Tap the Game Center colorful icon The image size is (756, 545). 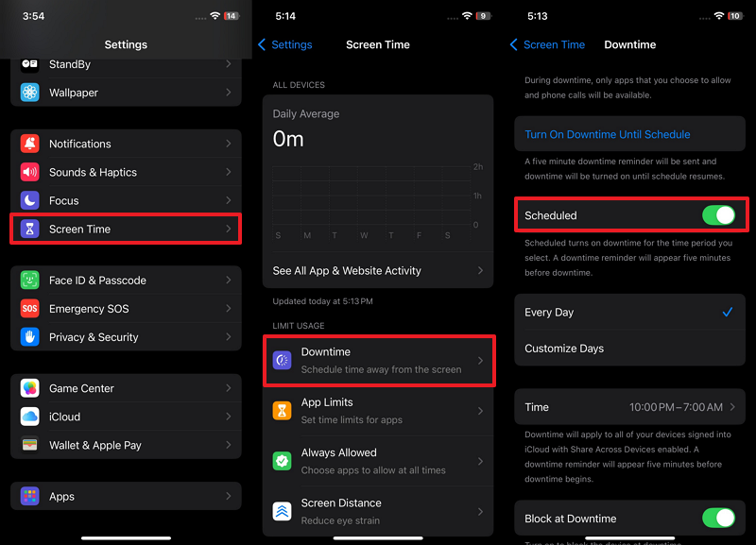(29, 388)
